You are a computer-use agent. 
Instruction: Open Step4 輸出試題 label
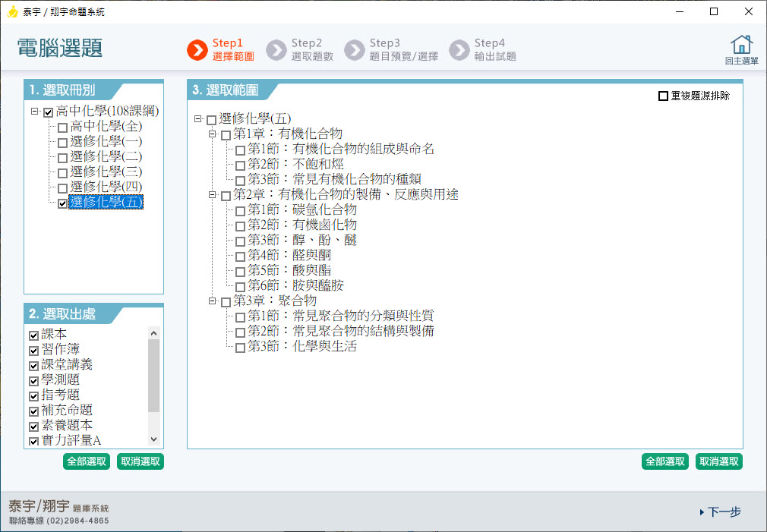pyautogui.click(x=494, y=50)
